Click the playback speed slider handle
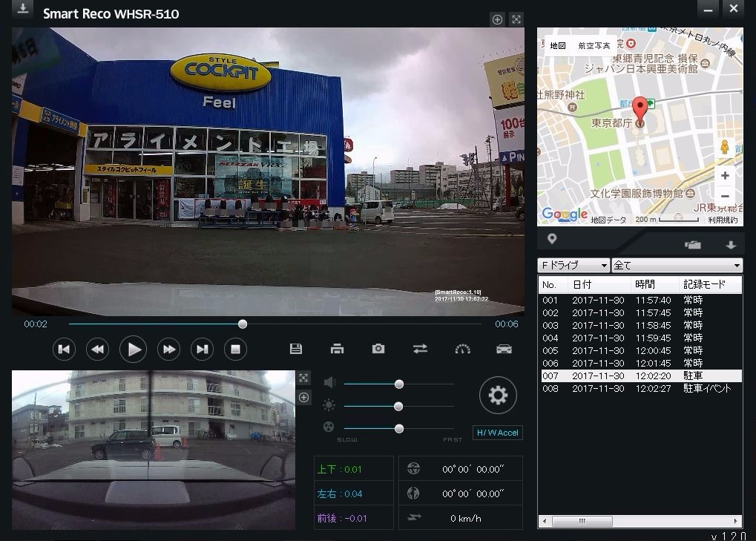This screenshot has width=756, height=541. 399,429
